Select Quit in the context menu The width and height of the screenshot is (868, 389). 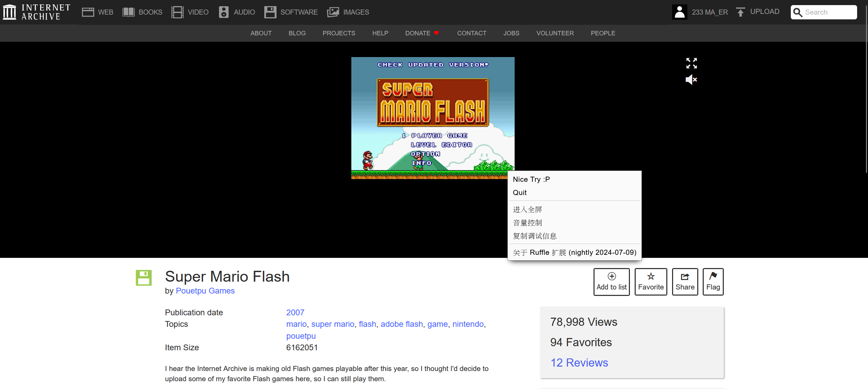pos(574,193)
